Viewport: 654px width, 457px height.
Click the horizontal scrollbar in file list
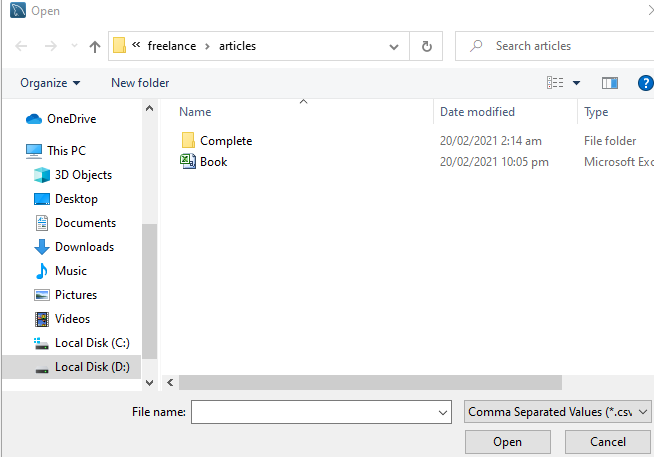click(x=370, y=382)
